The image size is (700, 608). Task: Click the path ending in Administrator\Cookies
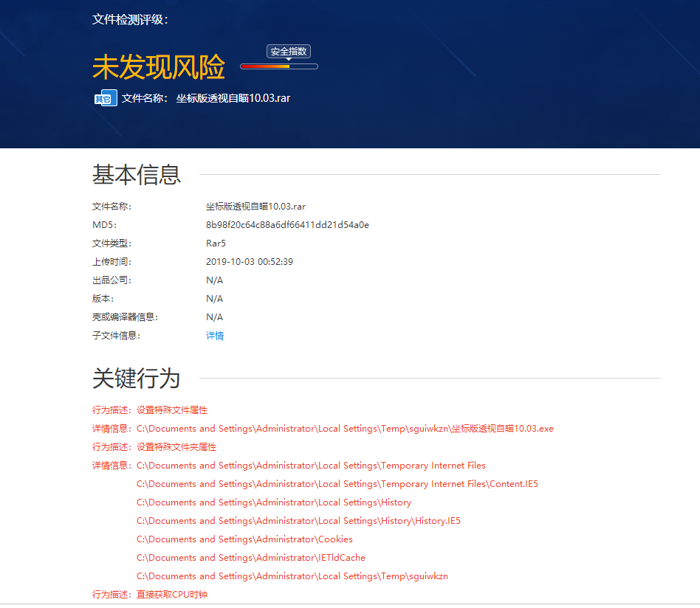point(244,539)
